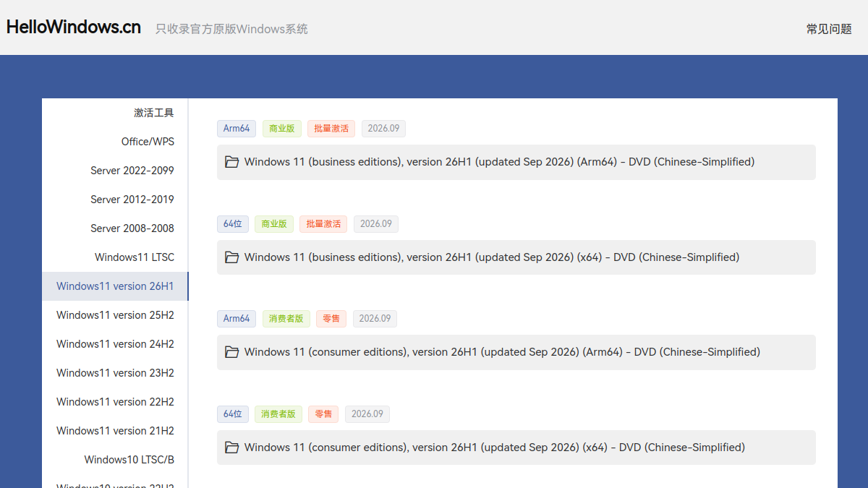This screenshot has width=868, height=488.
Task: Open the HelloWindows.cn home logo
Action: 74,27
